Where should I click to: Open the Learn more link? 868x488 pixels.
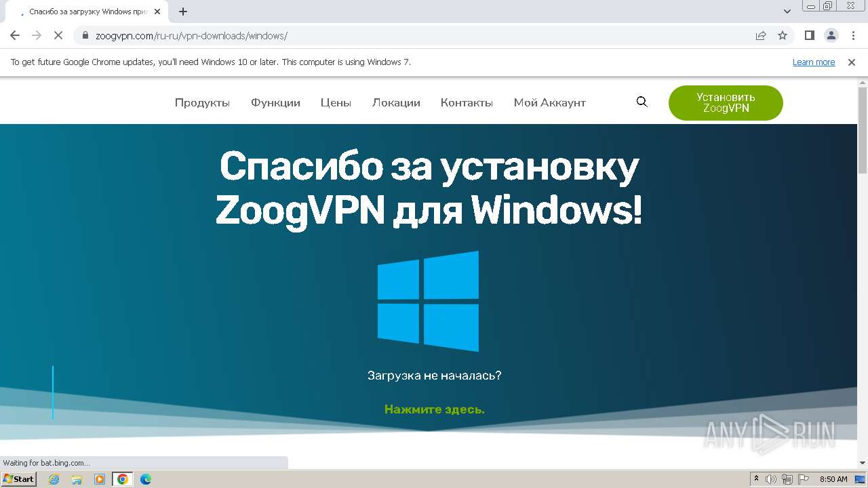coord(814,62)
